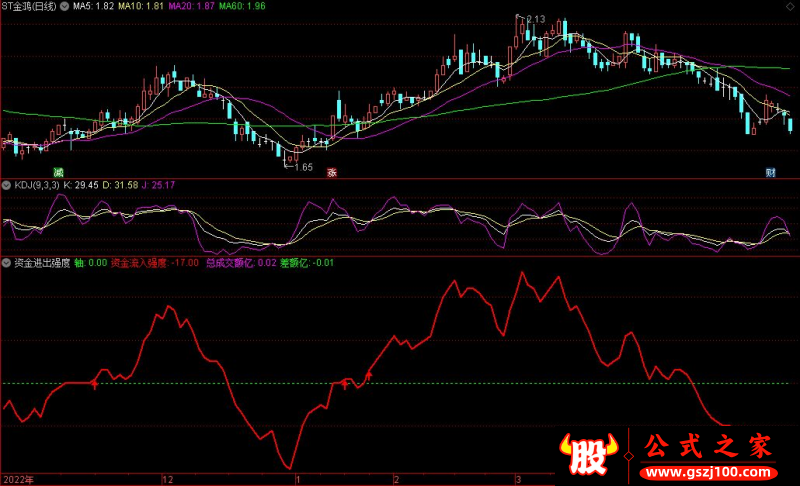Select the MA60: 1.96 label
The image size is (800, 486).
click(x=244, y=7)
